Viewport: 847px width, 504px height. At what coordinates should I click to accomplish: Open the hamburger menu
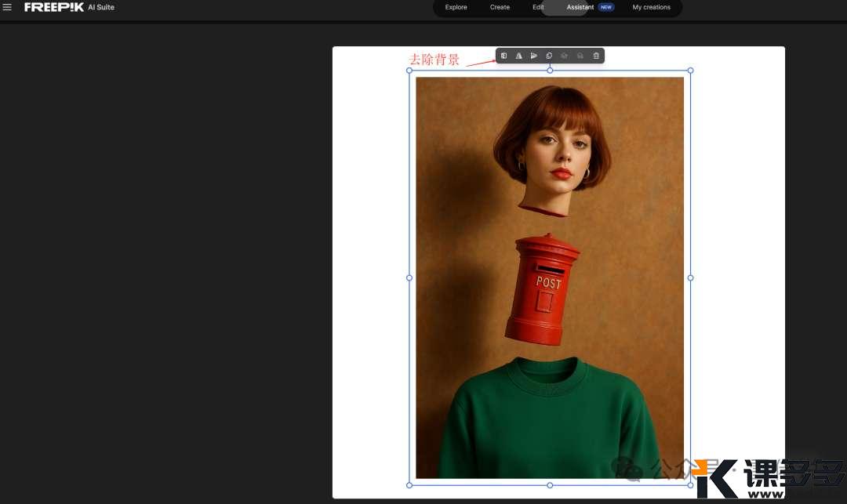pyautogui.click(x=8, y=7)
